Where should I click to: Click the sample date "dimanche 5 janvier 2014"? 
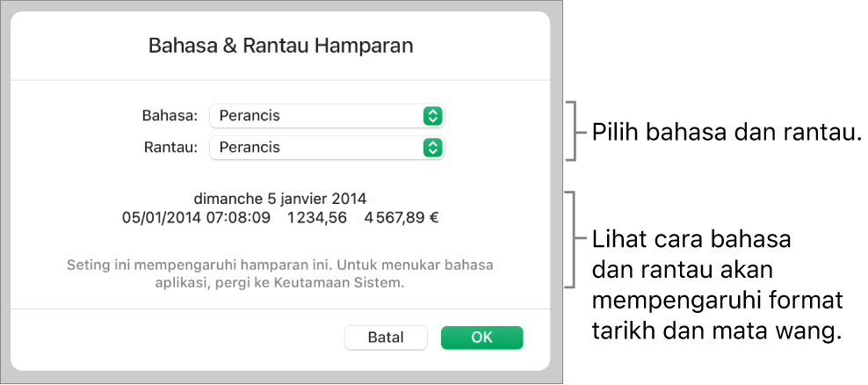click(x=280, y=197)
